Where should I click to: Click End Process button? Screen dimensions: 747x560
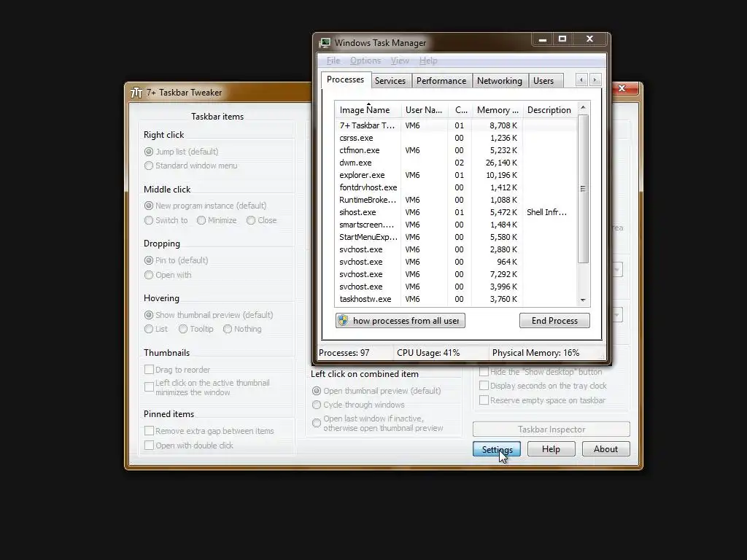554,321
